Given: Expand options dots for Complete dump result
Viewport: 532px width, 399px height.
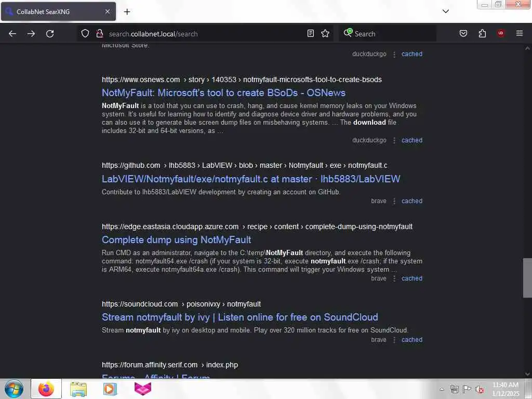Looking at the screenshot, I should 394,278.
